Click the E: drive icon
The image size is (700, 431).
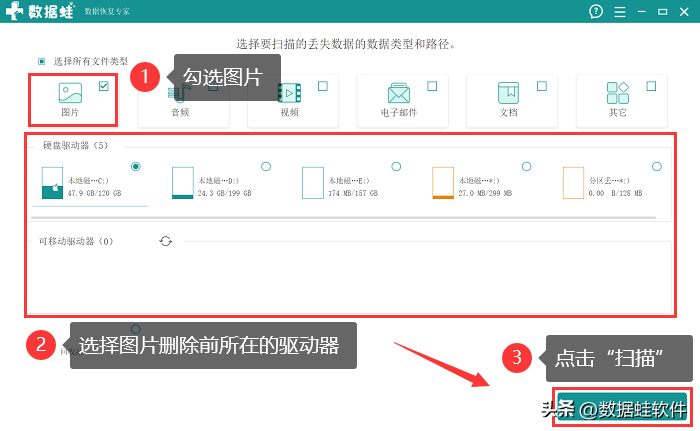312,183
